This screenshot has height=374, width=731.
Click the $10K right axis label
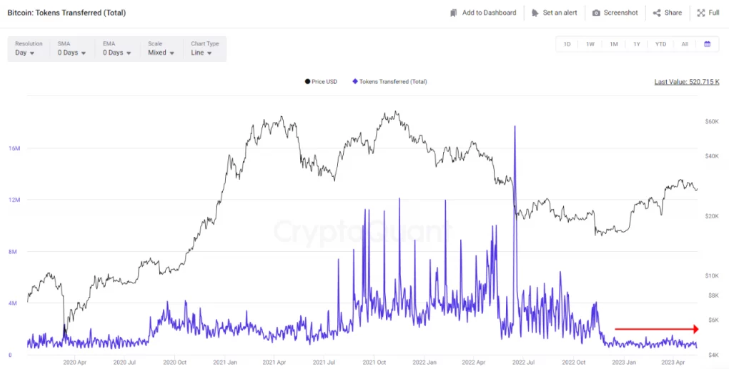pyautogui.click(x=712, y=276)
